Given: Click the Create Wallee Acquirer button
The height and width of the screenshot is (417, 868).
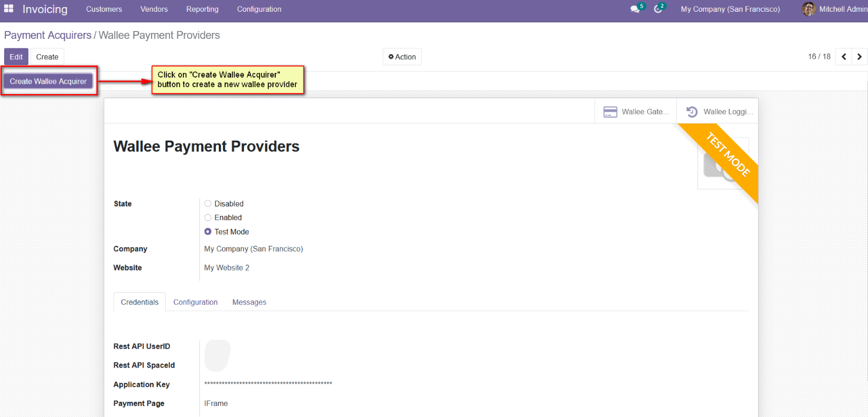Looking at the screenshot, I should [48, 81].
